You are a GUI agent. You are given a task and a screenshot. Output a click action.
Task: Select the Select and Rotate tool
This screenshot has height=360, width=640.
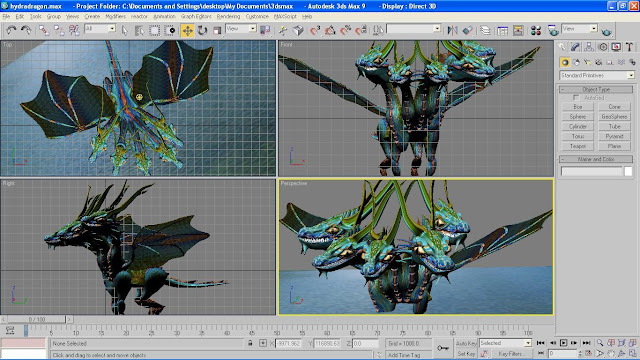202,30
